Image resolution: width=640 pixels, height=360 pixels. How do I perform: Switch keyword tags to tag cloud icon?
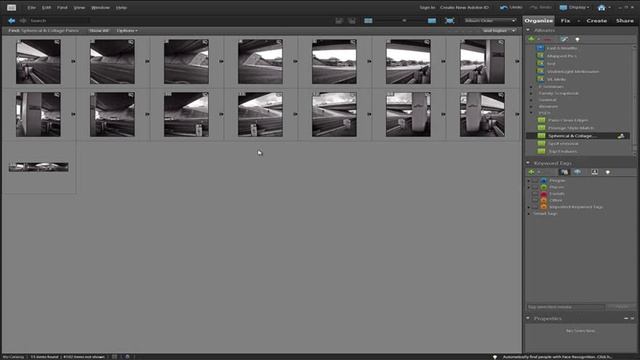coord(577,172)
